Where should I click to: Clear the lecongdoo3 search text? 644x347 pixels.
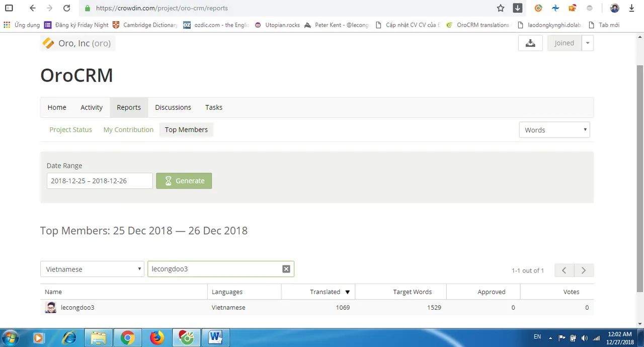click(286, 269)
